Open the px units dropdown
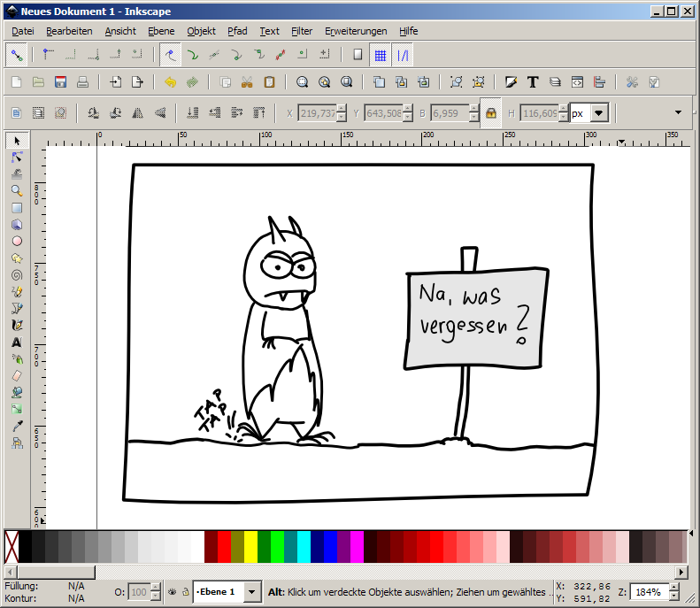Viewport: 700px width, 608px height. pyautogui.click(x=599, y=113)
